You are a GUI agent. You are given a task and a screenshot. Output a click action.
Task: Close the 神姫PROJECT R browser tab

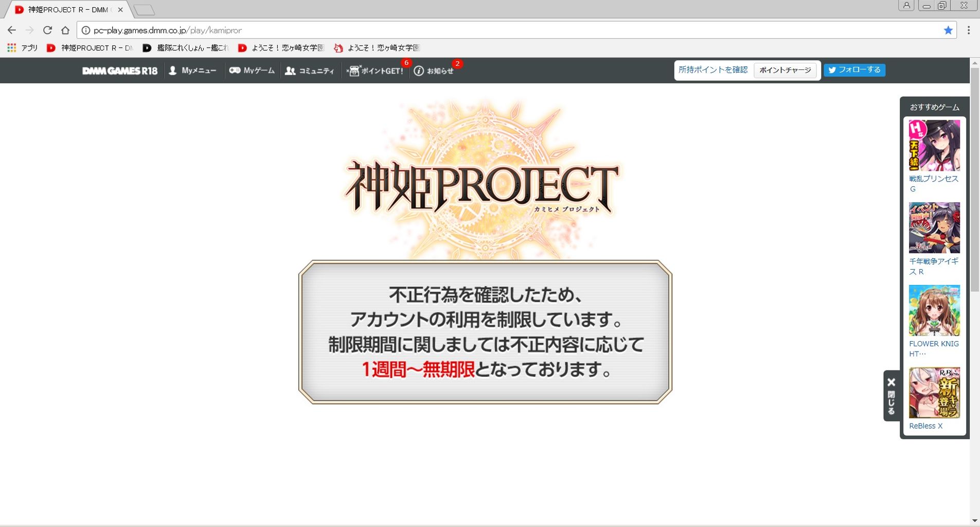tap(120, 10)
